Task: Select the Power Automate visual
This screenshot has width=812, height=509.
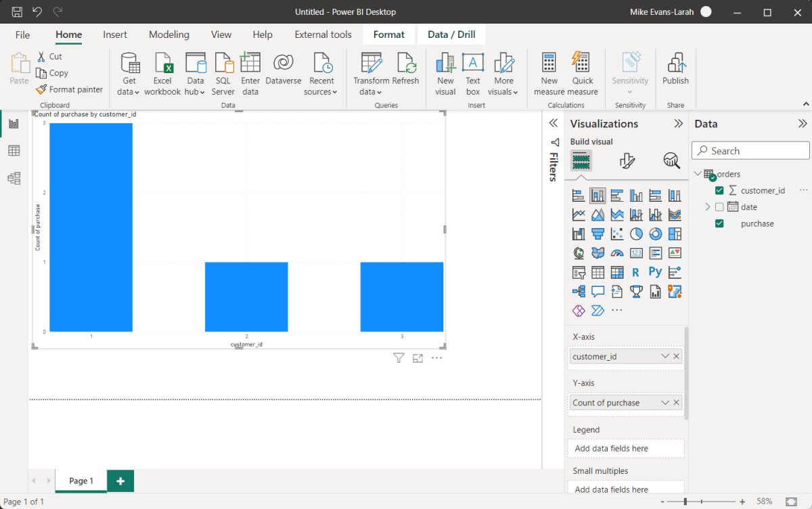Action: pyautogui.click(x=597, y=310)
